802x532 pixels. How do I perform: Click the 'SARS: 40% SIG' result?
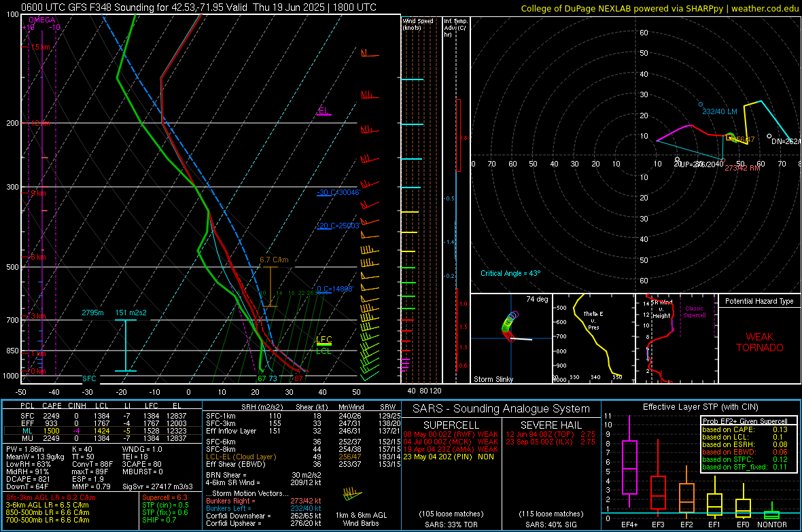point(551,525)
